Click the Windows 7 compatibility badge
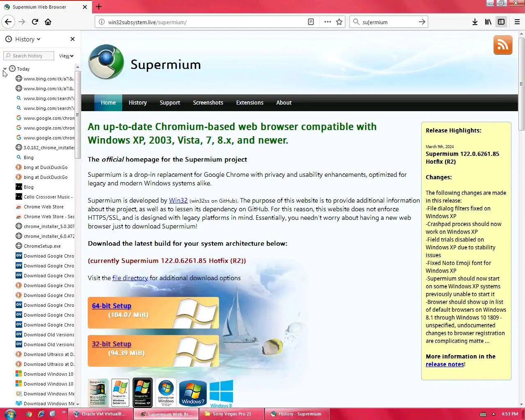This screenshot has width=525, height=420. click(x=193, y=393)
